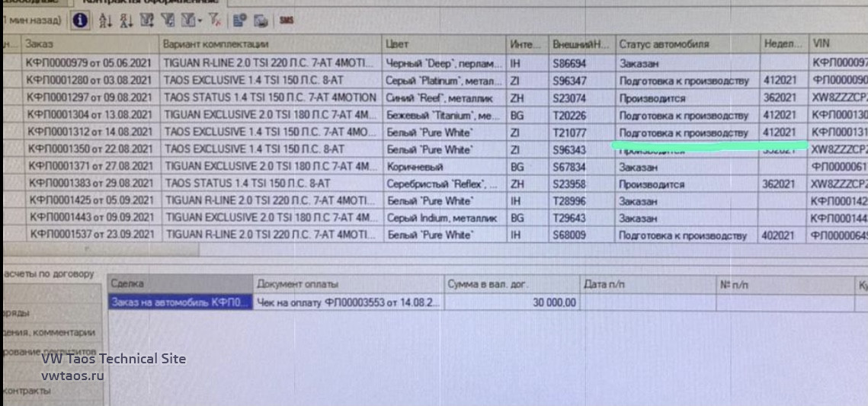Image resolution: width=868 pixels, height=406 pixels.
Task: Click the SMS toolbar icon
Action: [287, 20]
